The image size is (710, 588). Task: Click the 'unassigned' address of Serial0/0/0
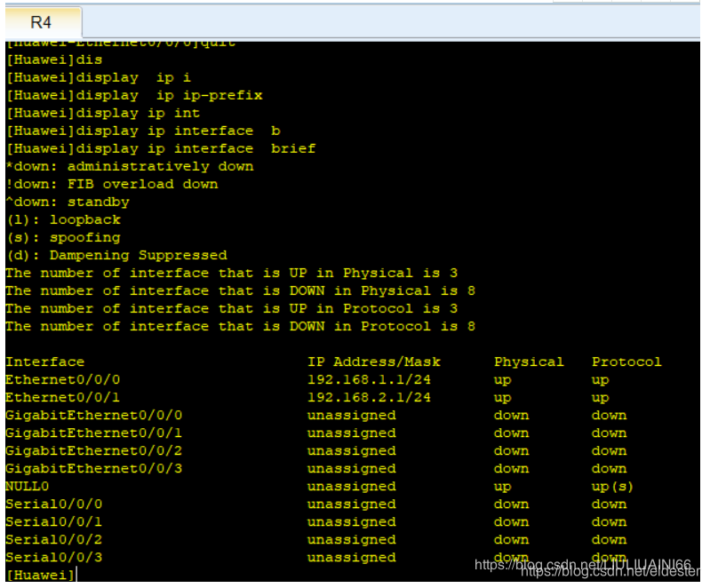pos(352,505)
